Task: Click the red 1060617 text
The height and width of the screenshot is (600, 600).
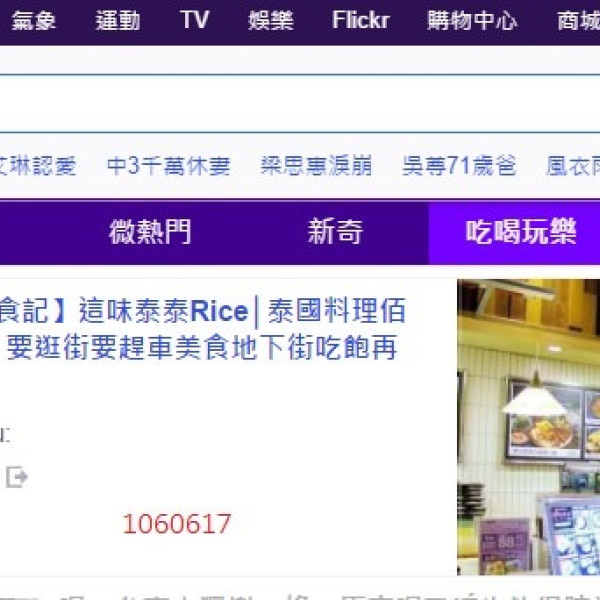Action: pos(177,524)
